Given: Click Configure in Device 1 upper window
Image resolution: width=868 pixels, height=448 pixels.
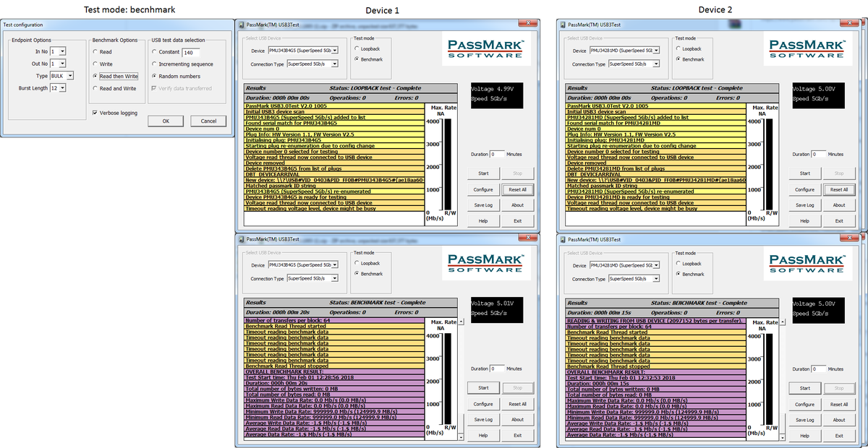Looking at the screenshot, I should click(483, 189).
